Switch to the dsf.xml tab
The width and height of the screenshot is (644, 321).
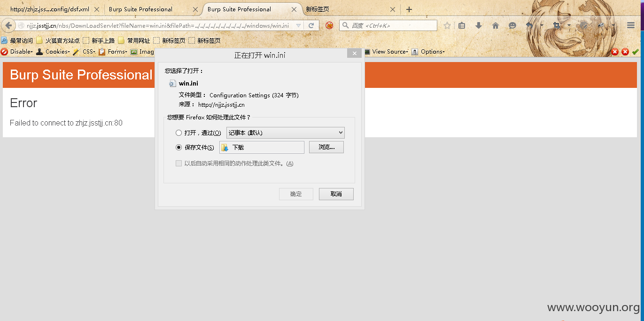[x=49, y=9]
